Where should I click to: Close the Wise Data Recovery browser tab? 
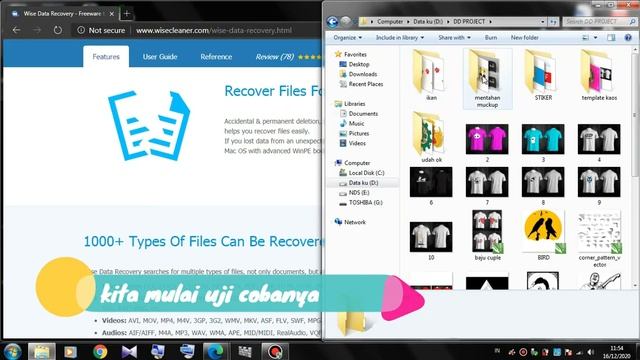(x=112, y=14)
